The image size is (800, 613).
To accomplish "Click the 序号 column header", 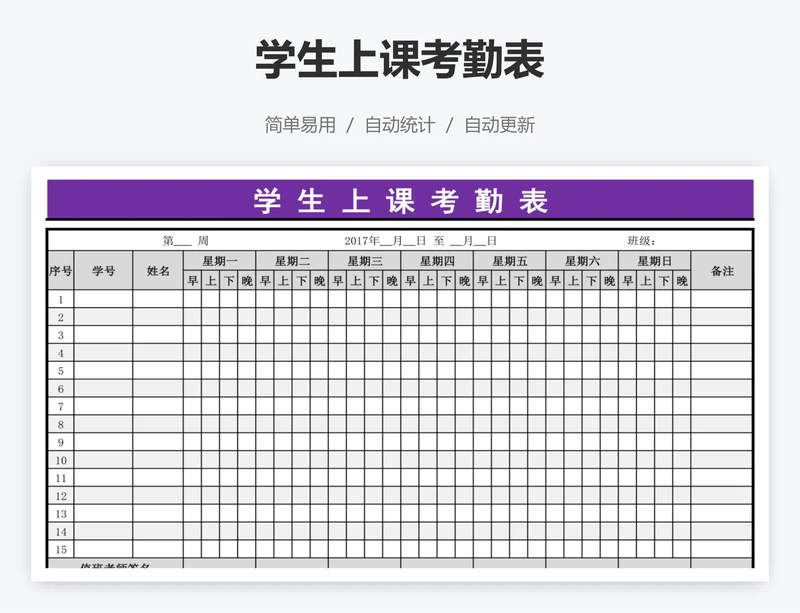I will tap(61, 271).
